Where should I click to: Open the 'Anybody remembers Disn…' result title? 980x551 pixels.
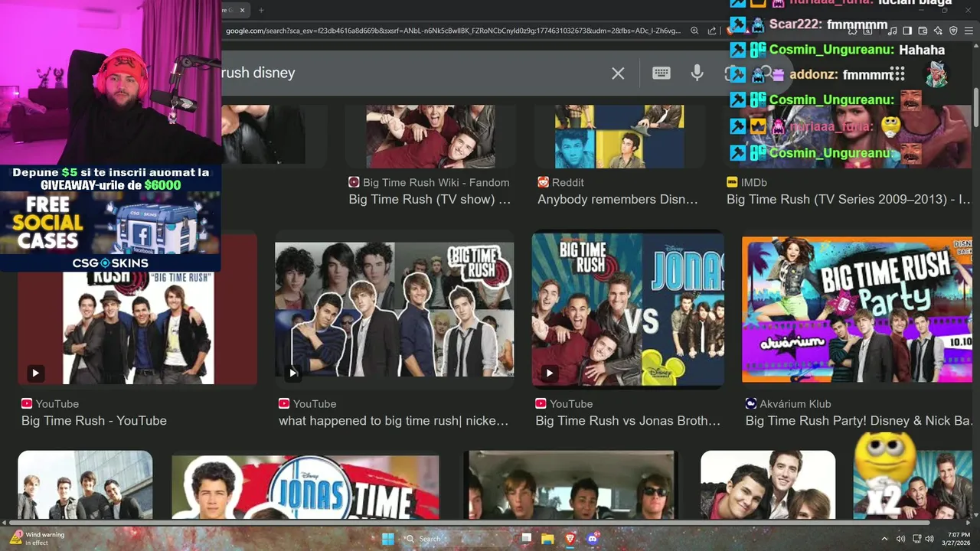(618, 199)
